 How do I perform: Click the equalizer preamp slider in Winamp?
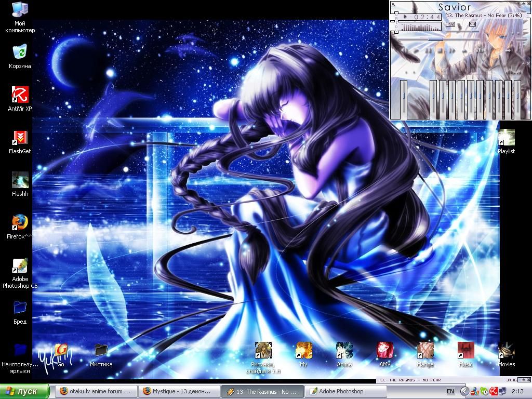[403, 99]
